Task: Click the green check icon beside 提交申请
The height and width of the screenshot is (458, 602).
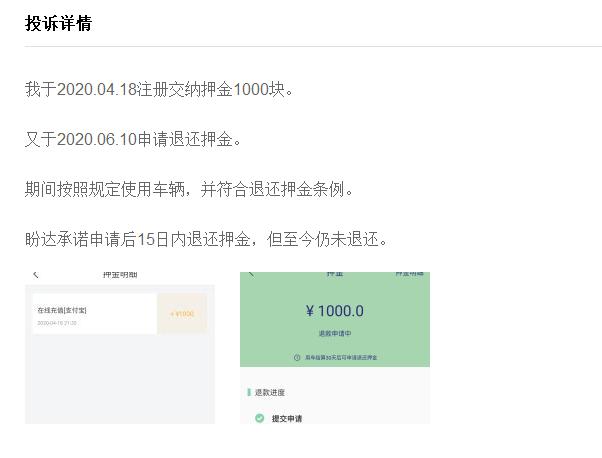Action: pyautogui.click(x=259, y=418)
